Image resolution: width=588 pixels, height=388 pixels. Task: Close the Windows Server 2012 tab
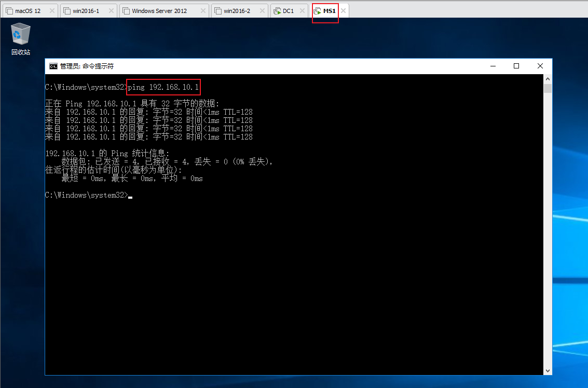pos(203,11)
